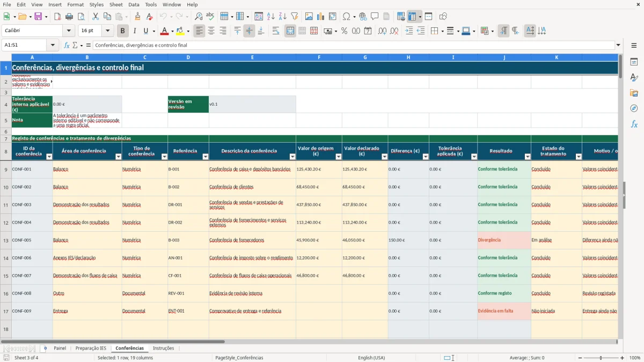Viewport: 644px width, 362px height.
Task: Toggle Italic formatting
Action: [135, 31]
